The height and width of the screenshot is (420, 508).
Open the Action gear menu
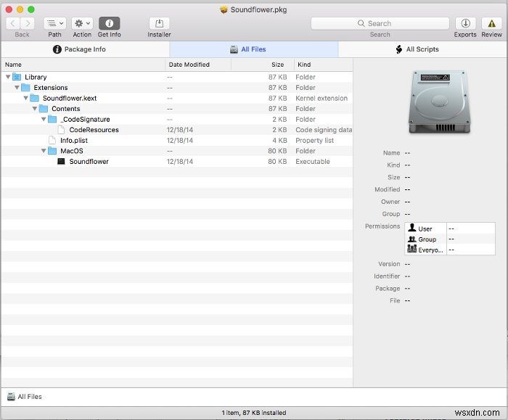(x=82, y=23)
